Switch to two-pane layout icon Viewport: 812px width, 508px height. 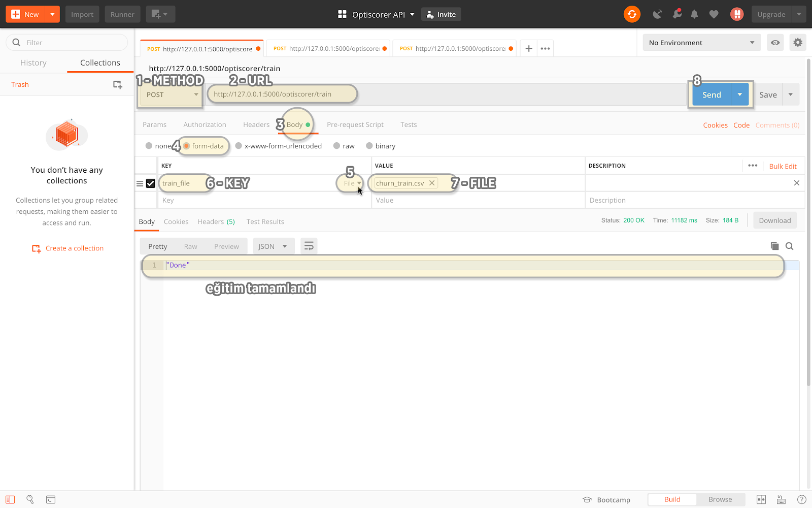pyautogui.click(x=761, y=499)
